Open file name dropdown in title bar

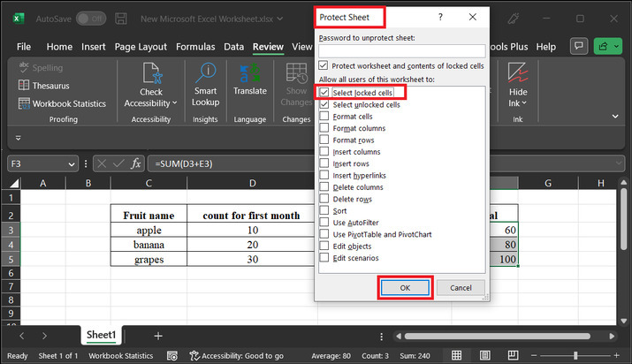tap(280, 19)
